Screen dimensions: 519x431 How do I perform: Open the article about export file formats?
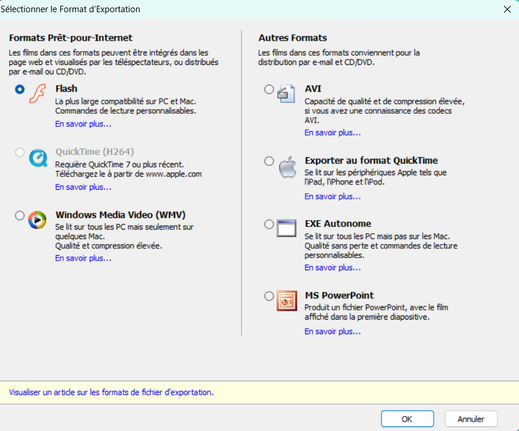tap(111, 392)
